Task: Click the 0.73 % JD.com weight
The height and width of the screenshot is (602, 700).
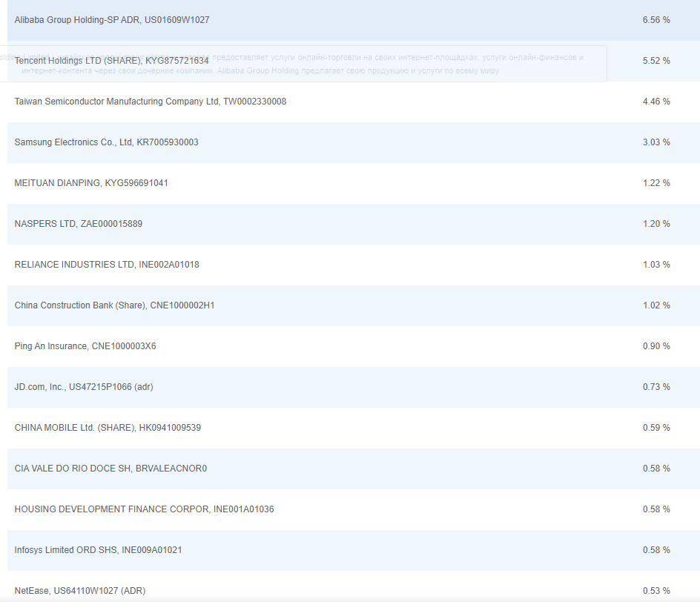Action: [656, 387]
